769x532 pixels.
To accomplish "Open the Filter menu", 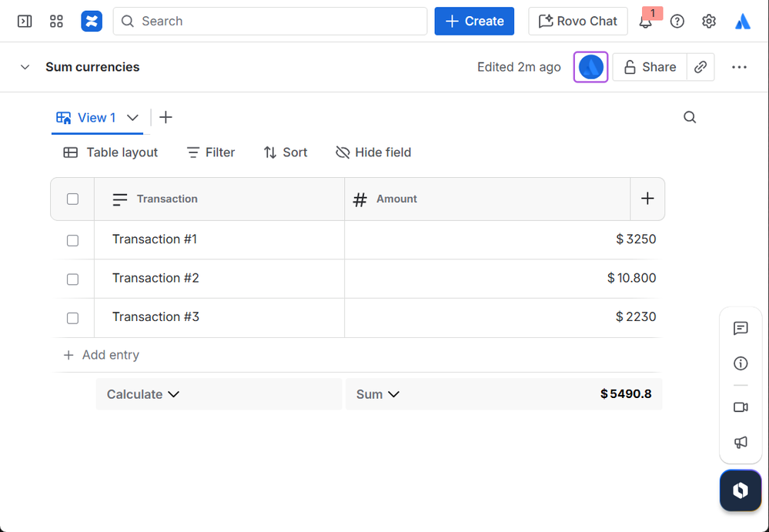I will point(210,152).
